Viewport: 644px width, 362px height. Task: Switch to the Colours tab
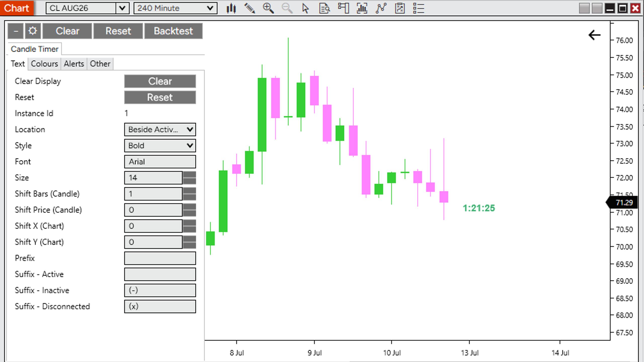pos(45,64)
